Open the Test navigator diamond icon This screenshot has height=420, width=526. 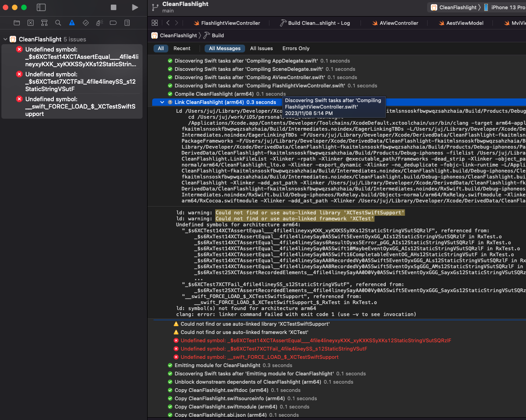pos(86,23)
